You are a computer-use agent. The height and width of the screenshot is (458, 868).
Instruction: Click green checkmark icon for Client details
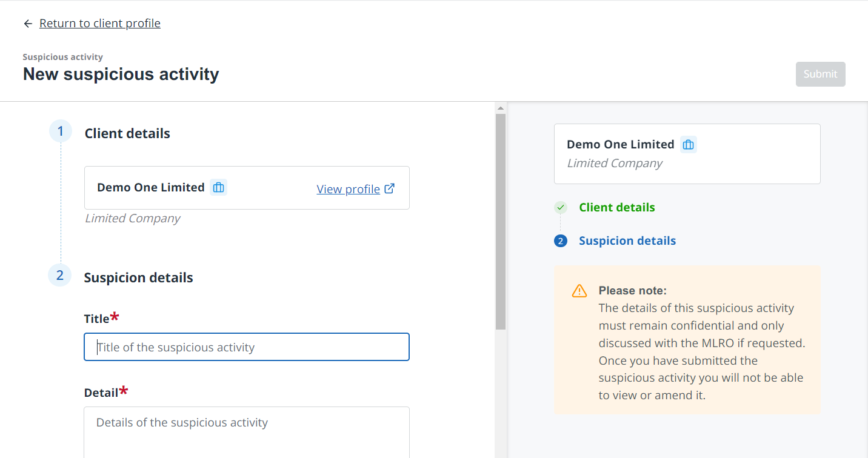pyautogui.click(x=561, y=208)
